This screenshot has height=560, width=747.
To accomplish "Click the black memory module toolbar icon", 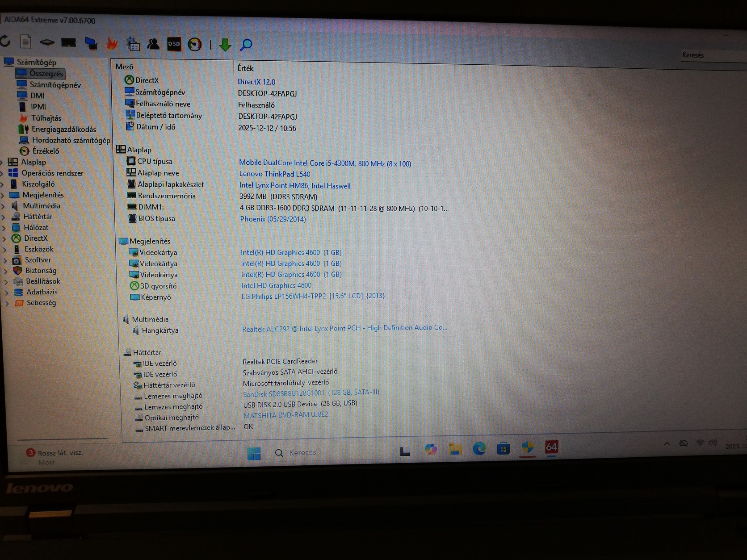I will click(x=68, y=43).
